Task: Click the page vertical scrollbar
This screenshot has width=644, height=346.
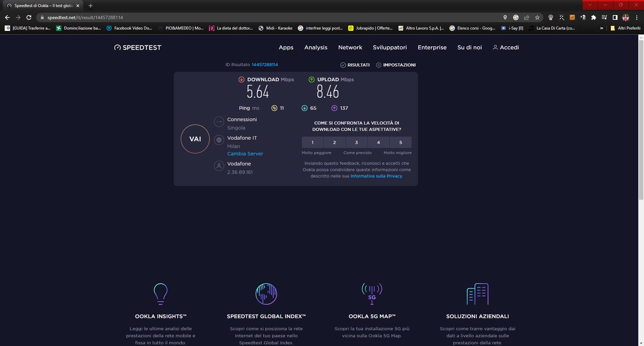Action: pos(641,120)
